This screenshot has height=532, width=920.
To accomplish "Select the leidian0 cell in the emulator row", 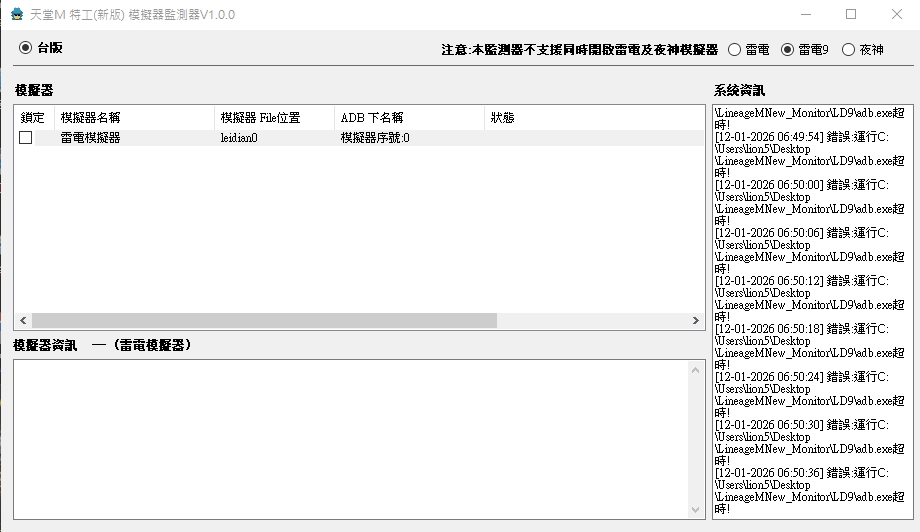I will [x=240, y=138].
